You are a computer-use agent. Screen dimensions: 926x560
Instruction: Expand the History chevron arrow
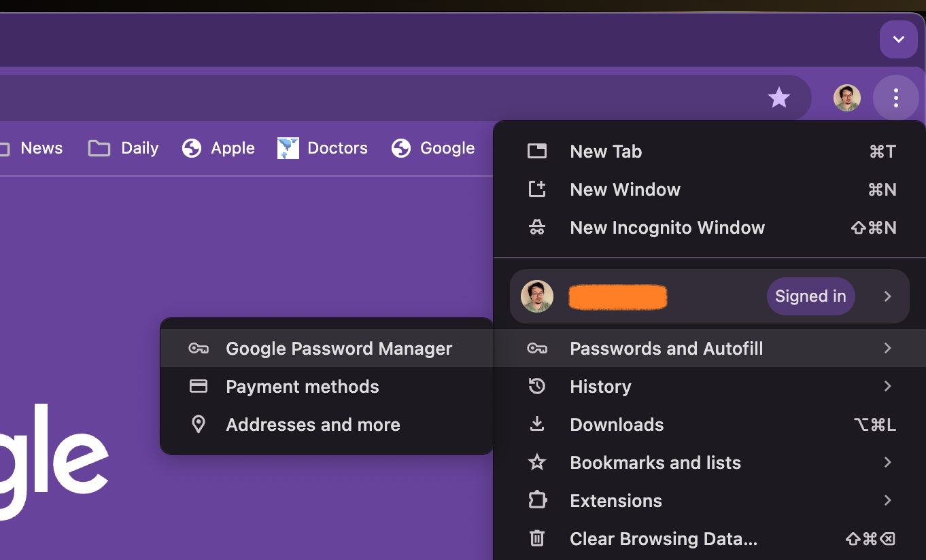887,386
